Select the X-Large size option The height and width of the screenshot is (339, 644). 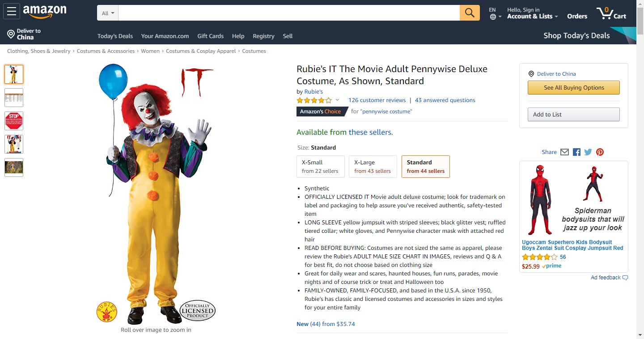click(x=373, y=167)
